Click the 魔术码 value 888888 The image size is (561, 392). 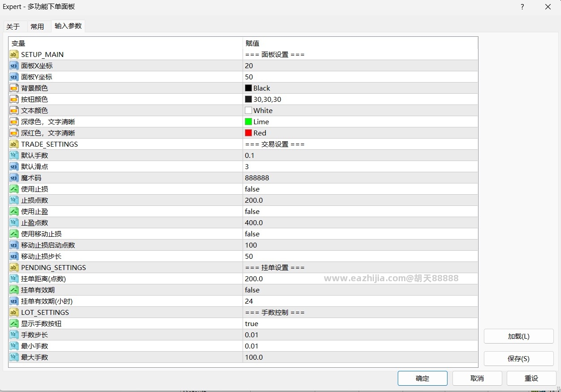(257, 178)
